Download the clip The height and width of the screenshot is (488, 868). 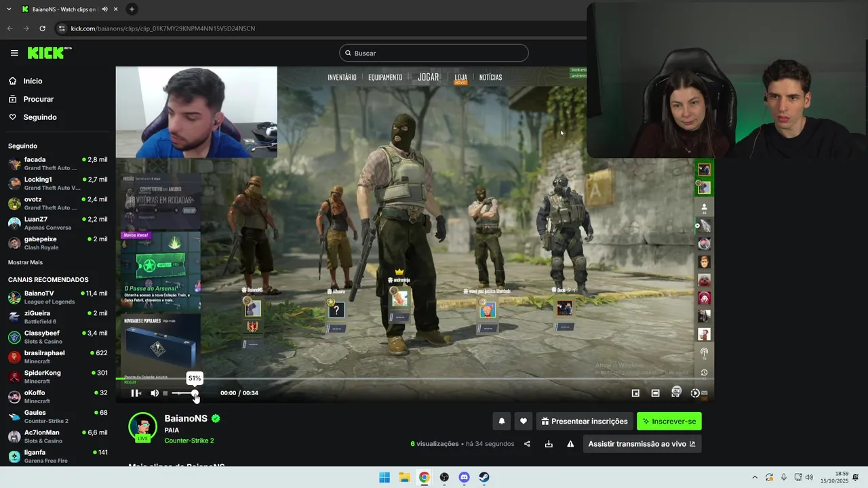tap(549, 444)
